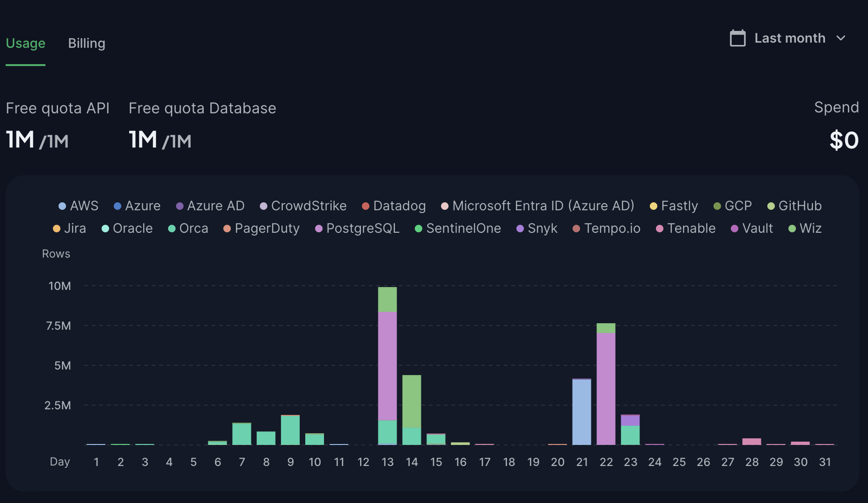
Task: Select the PagerDuty legend label
Action: click(267, 229)
